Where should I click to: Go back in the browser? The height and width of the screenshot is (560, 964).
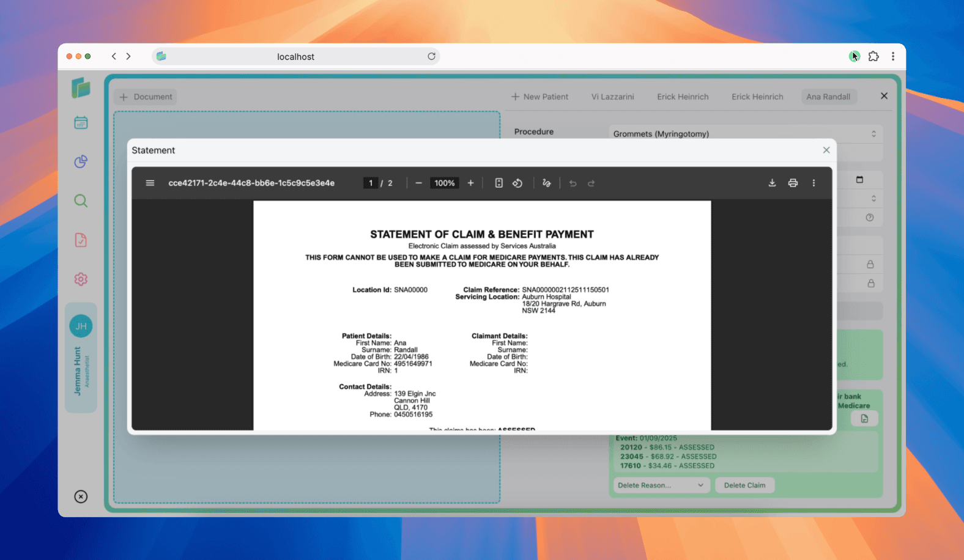pos(114,56)
